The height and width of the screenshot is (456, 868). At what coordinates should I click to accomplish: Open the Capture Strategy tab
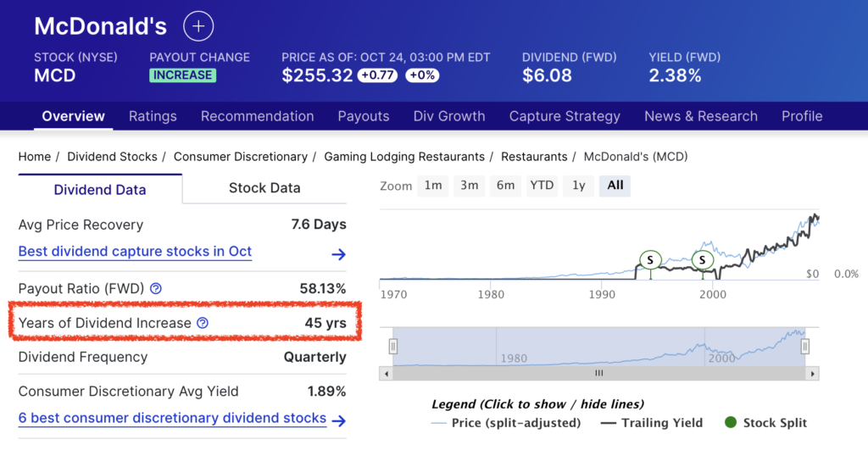pos(565,116)
